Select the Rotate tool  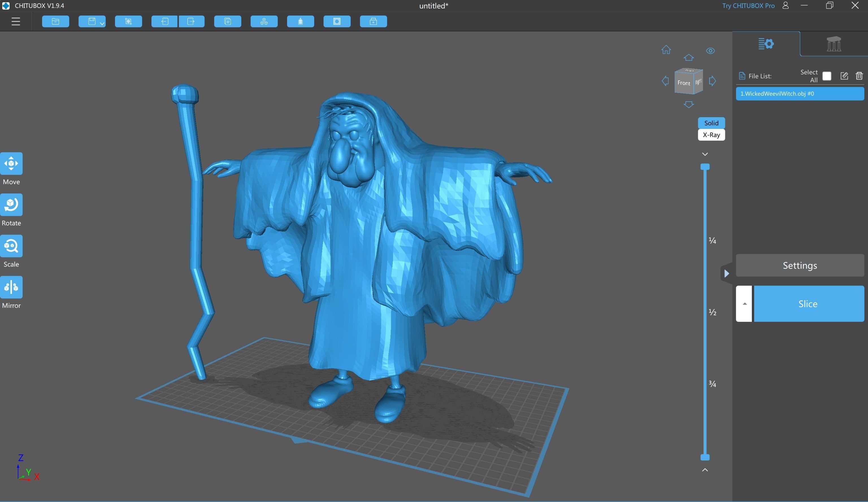click(11, 205)
